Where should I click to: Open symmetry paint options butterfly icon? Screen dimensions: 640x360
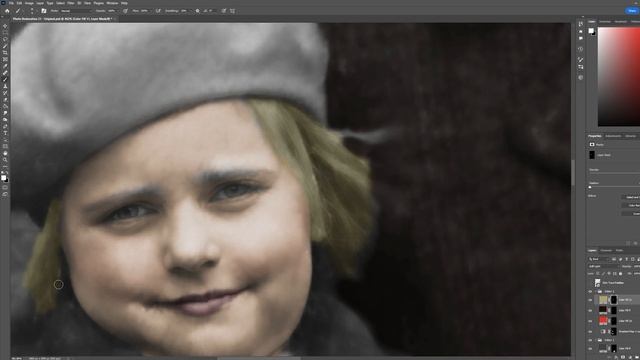pyautogui.click(x=232, y=11)
